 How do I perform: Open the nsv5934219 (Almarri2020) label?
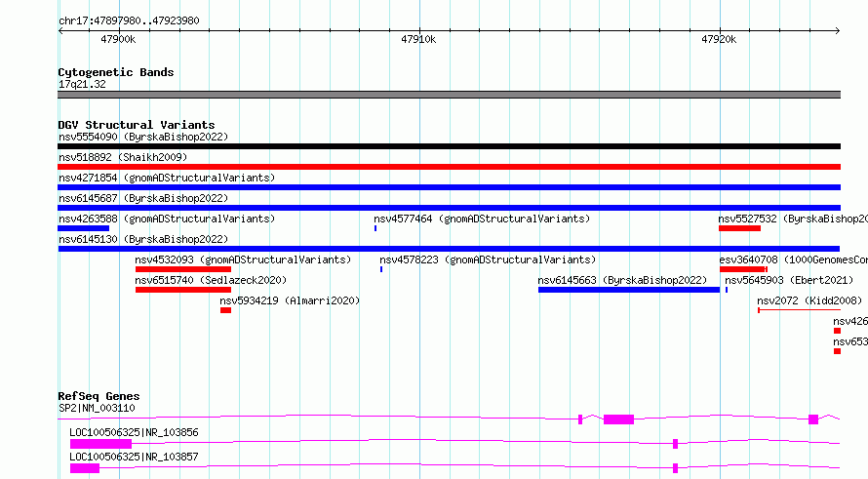pyautogui.click(x=290, y=300)
